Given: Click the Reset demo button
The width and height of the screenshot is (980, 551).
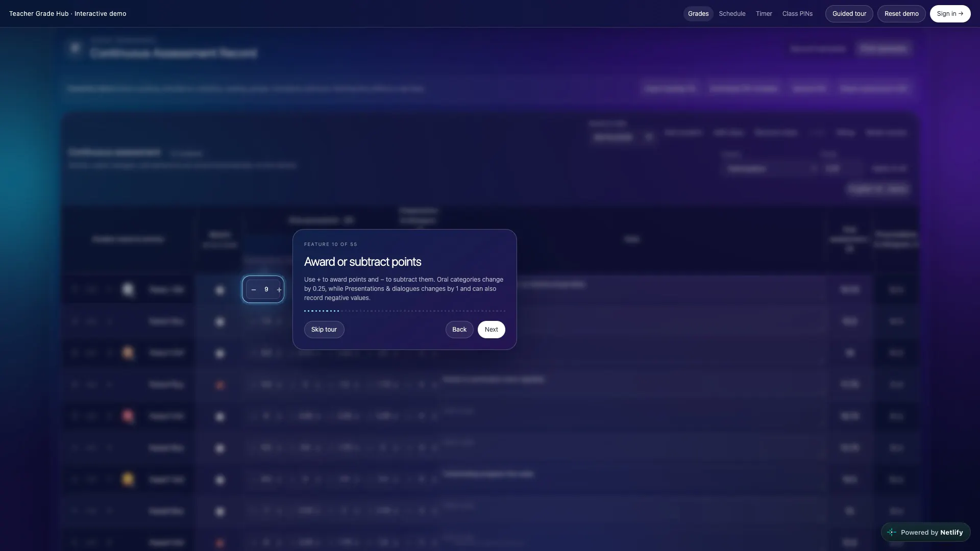Looking at the screenshot, I should point(901,14).
